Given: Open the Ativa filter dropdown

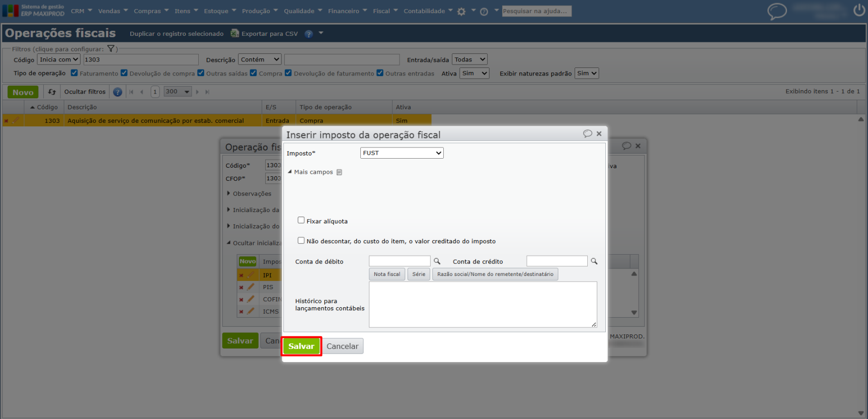Looking at the screenshot, I should coord(475,74).
